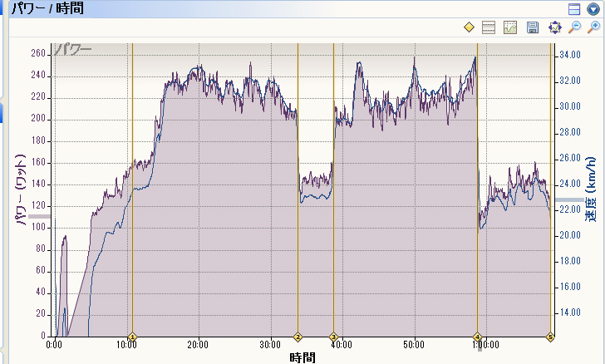Zoom in using the plus magnifier icon
Image resolution: width=605 pixels, height=364 pixels.
pos(594,27)
